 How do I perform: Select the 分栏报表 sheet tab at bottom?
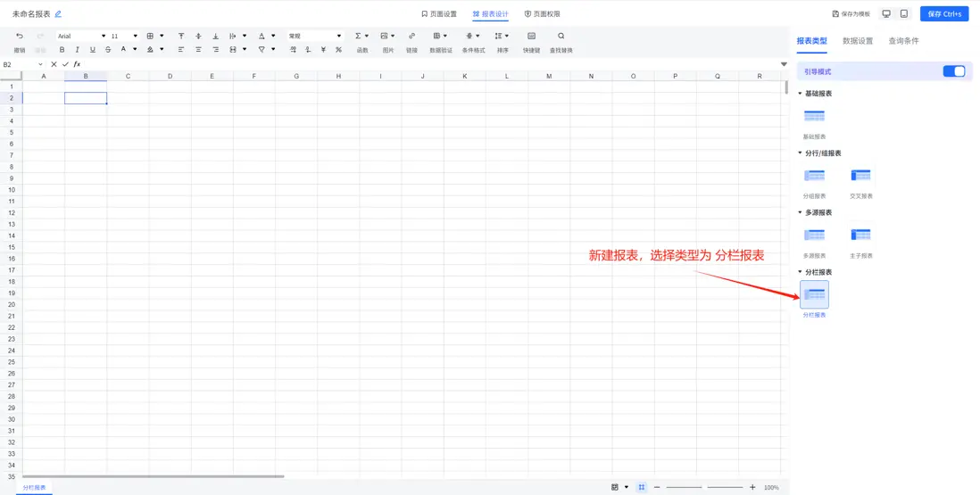point(35,488)
